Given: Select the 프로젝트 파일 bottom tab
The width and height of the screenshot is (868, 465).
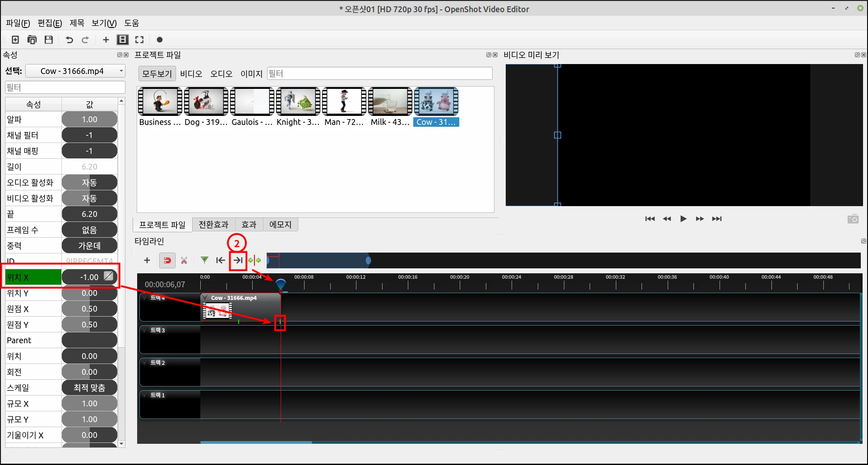Looking at the screenshot, I should pos(162,225).
